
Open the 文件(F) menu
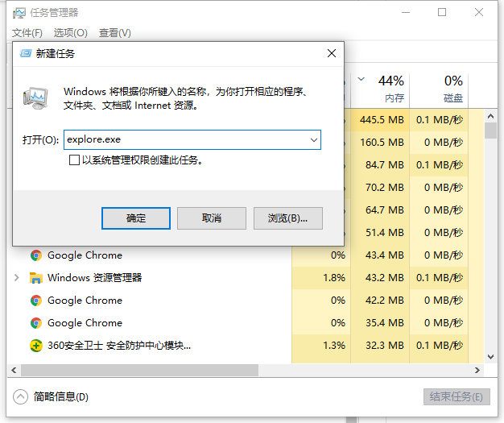[27, 33]
